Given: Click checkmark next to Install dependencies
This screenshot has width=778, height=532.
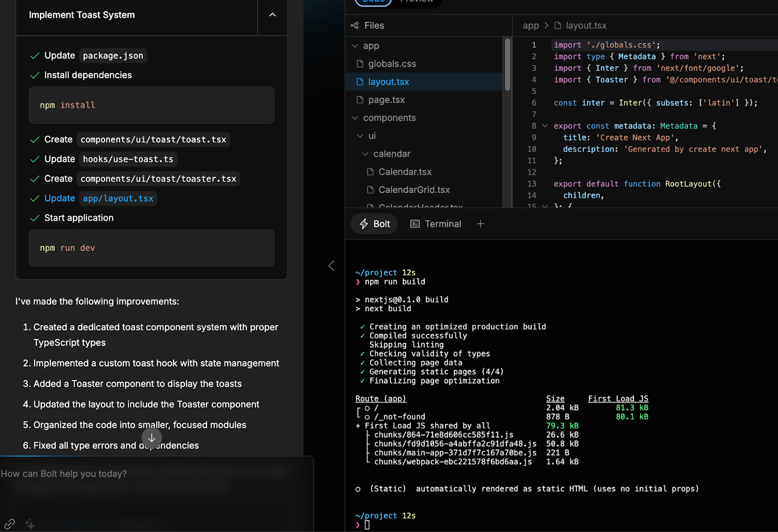Looking at the screenshot, I should coord(35,75).
